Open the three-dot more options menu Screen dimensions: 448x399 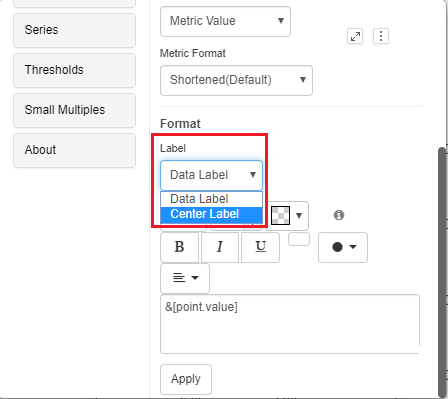(x=381, y=36)
